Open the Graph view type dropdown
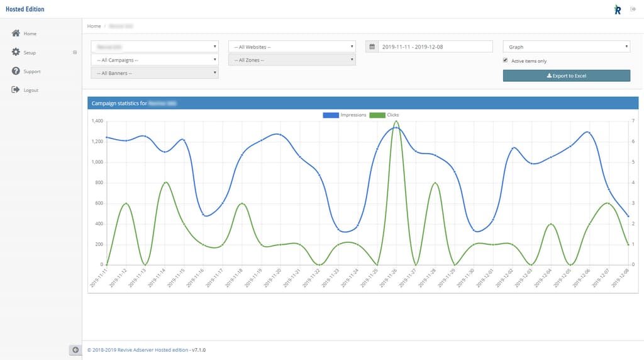Viewport: 644px width, 360px height. 567,47
